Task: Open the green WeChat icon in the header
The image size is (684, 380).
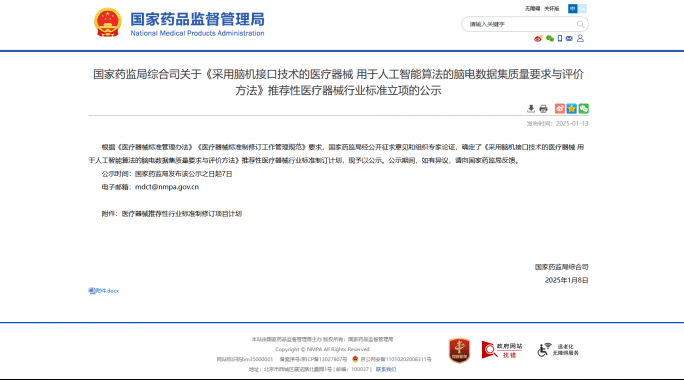Action: (550, 39)
